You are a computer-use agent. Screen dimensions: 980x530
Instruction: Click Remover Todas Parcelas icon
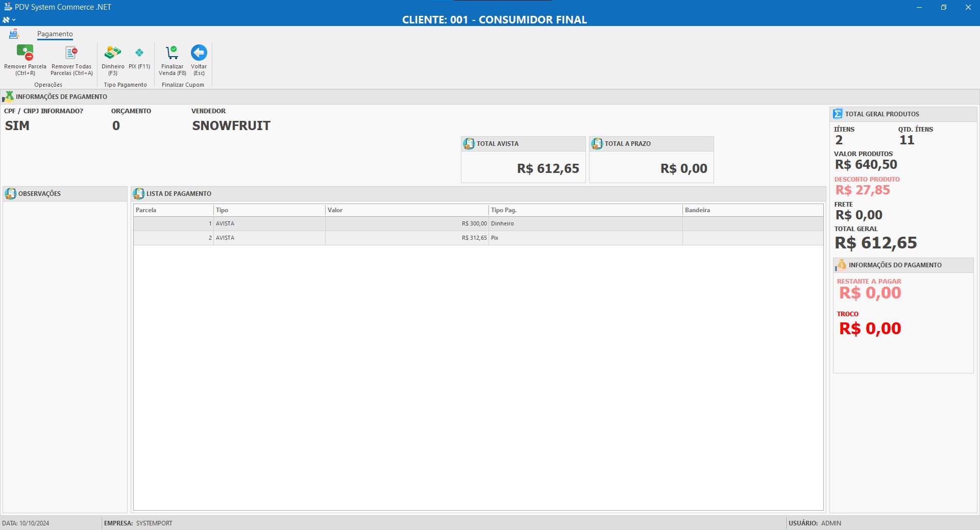pyautogui.click(x=71, y=53)
